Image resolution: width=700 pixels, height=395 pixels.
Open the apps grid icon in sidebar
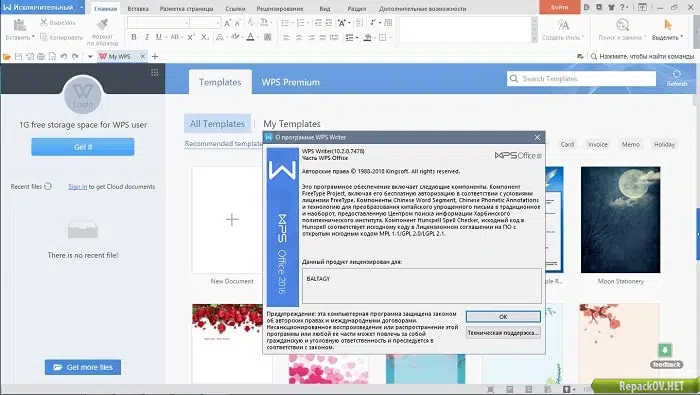pos(154,72)
